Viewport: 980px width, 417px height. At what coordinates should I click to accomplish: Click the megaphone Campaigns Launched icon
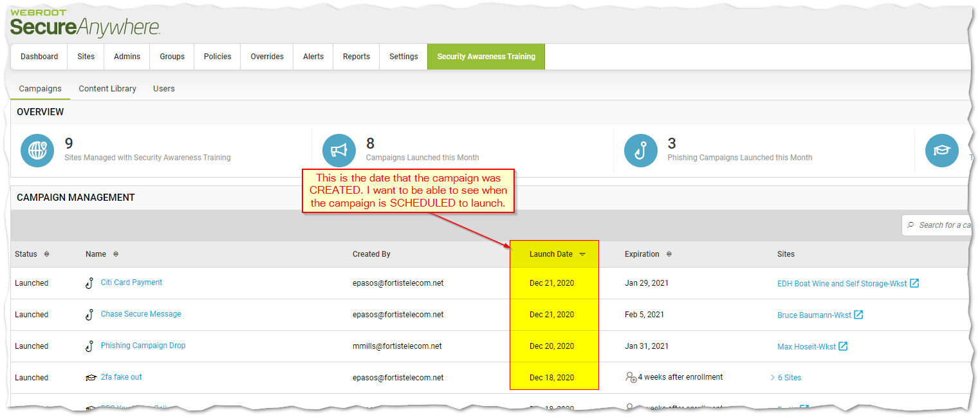click(338, 151)
